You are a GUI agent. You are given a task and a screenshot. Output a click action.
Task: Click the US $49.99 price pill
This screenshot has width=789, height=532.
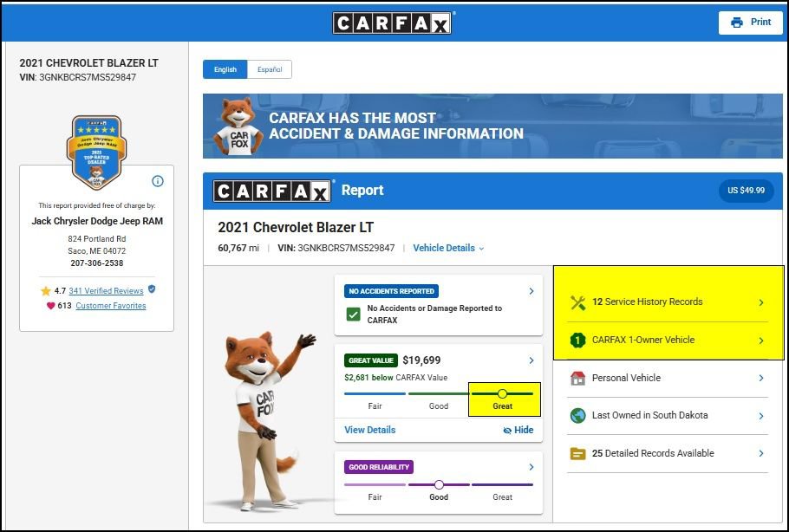tap(747, 191)
